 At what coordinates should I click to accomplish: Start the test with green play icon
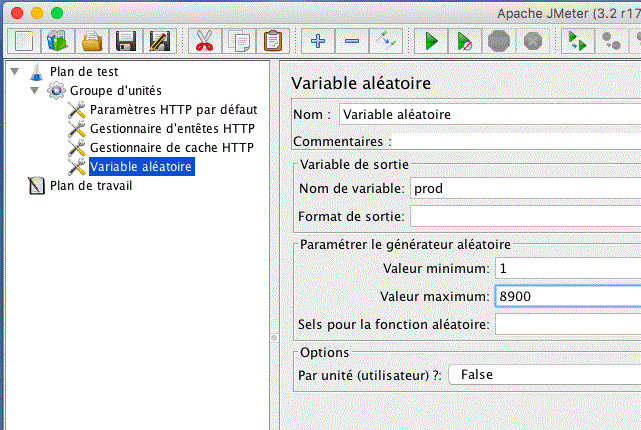tap(430, 41)
